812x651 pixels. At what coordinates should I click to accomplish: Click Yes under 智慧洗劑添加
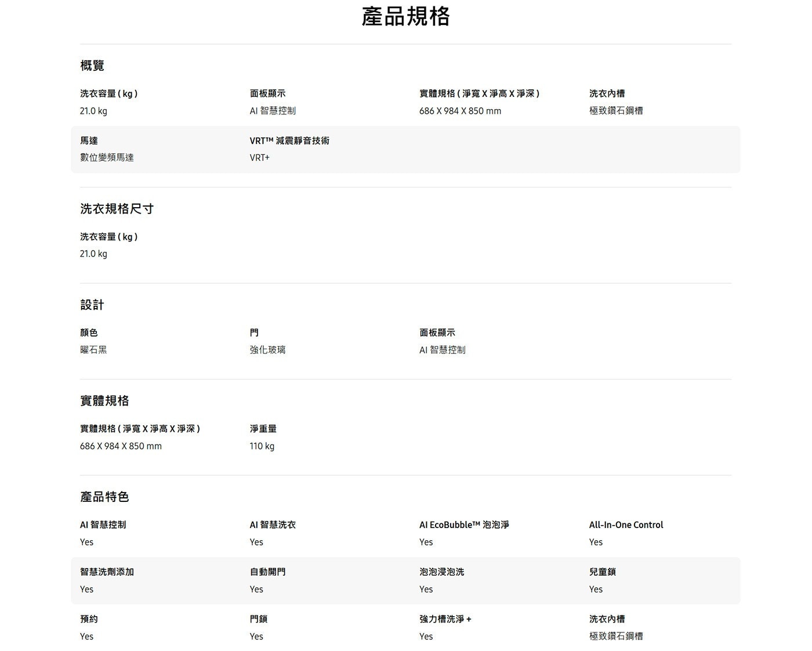(x=86, y=589)
